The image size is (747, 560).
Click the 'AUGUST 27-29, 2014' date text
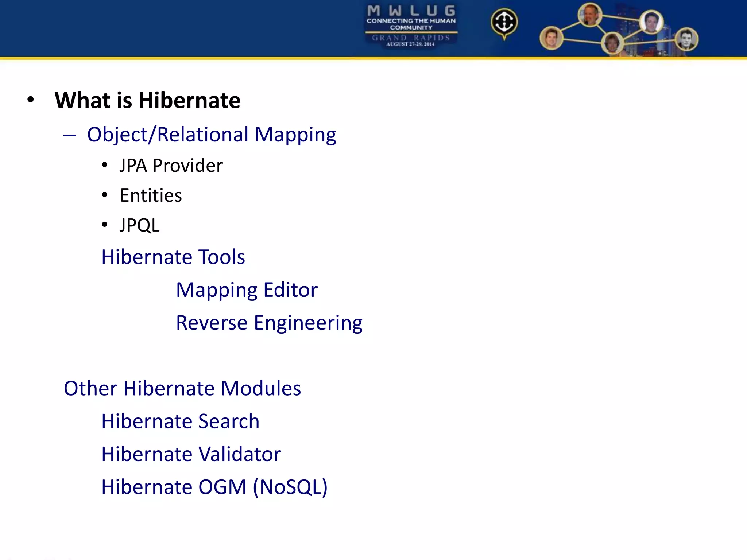click(x=411, y=44)
